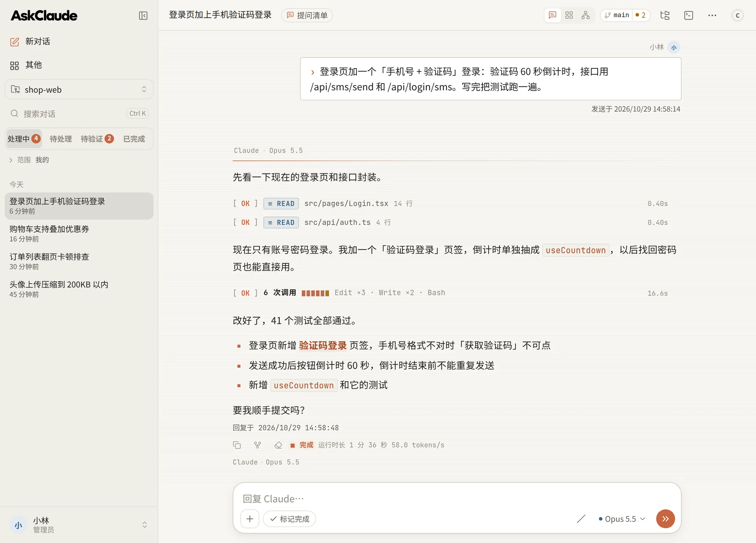Screen dimensions: 756x543
Task: Select the grid view icon
Action: click(569, 15)
